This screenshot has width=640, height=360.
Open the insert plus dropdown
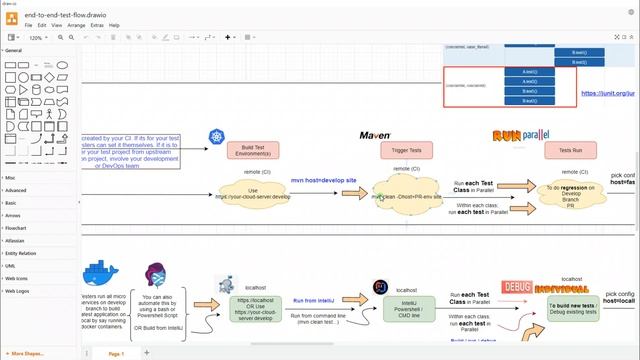[230, 37]
